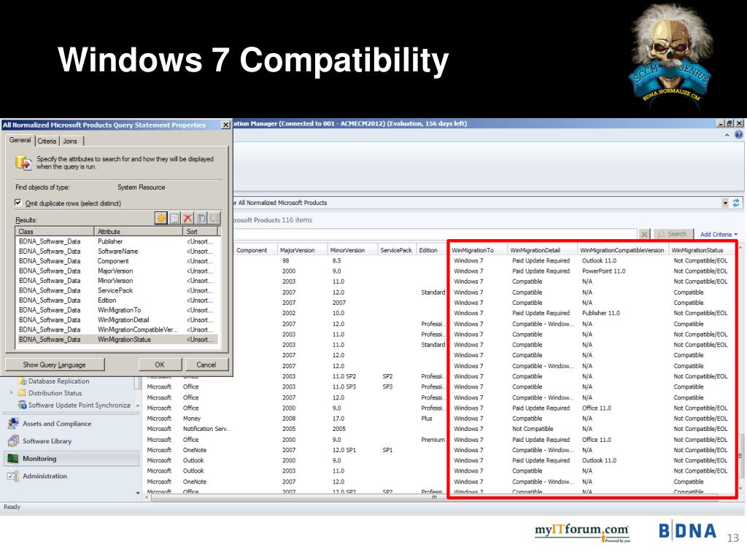Click the blue Help question mark icon
The height and width of the screenshot is (560, 747).
tap(738, 135)
